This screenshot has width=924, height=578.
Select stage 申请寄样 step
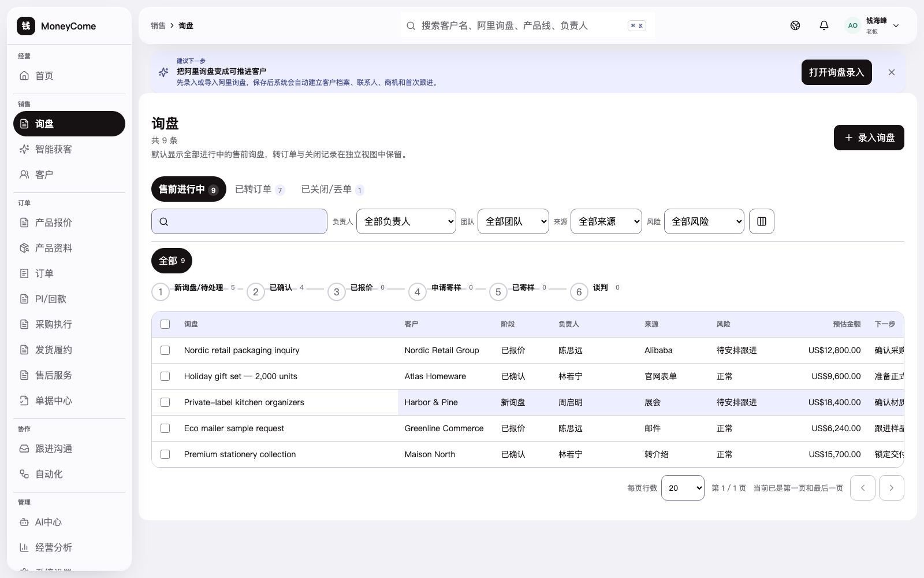pyautogui.click(x=441, y=291)
